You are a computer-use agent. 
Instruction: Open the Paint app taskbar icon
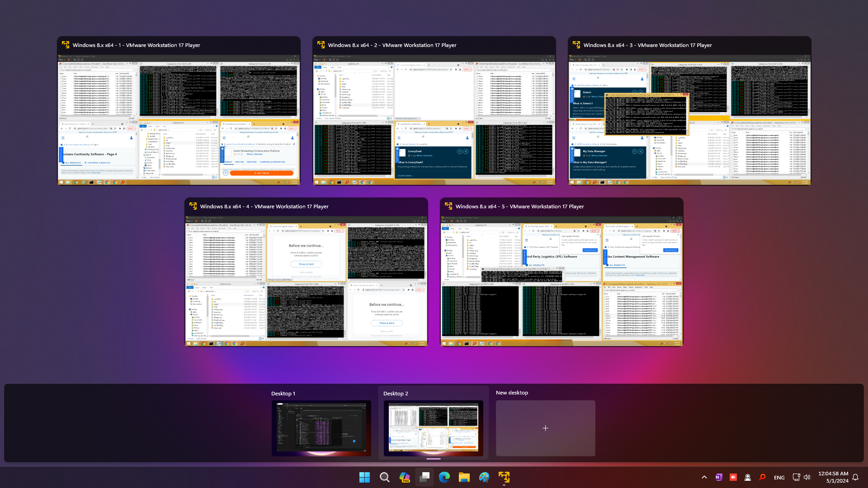click(484, 477)
